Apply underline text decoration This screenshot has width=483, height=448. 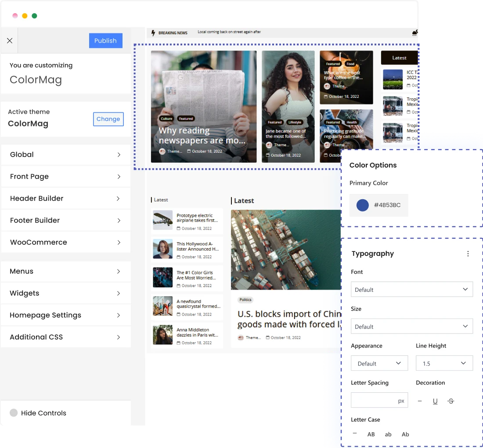[x=435, y=401]
